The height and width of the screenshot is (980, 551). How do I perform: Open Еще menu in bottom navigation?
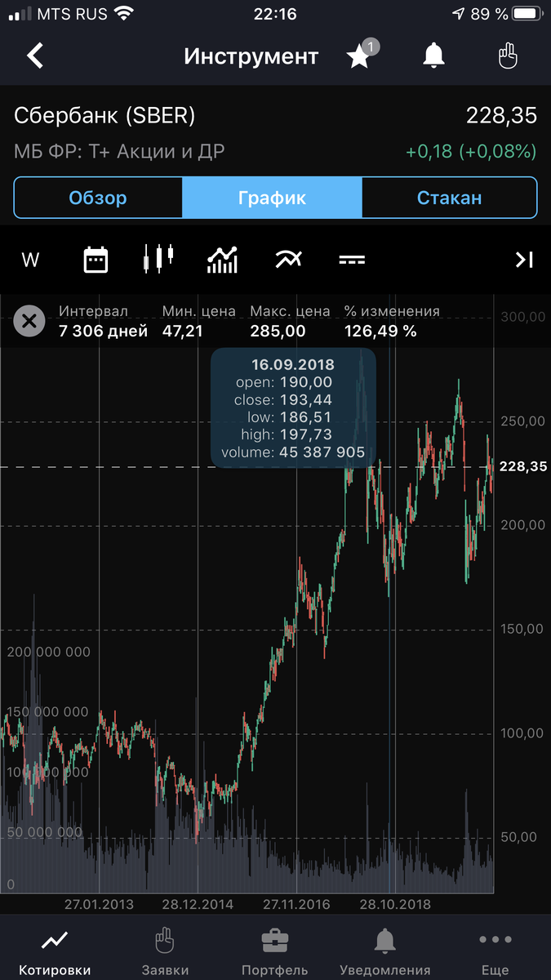(x=495, y=951)
